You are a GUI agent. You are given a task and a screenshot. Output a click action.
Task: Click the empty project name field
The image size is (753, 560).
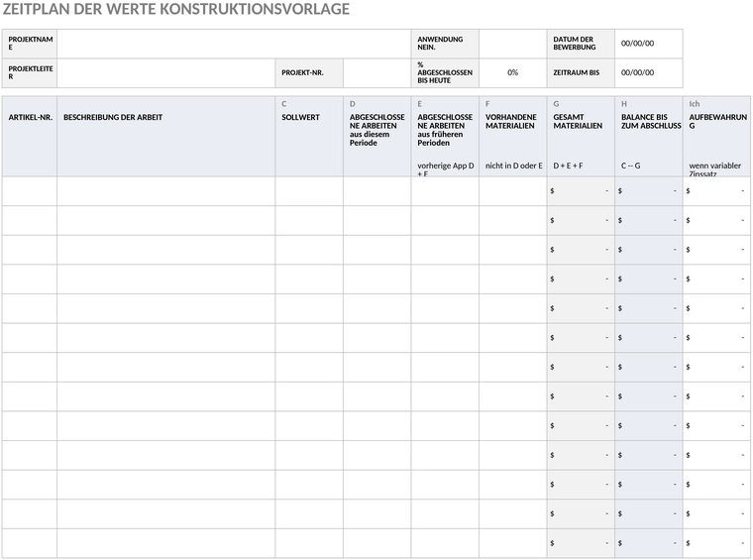pyautogui.click(x=234, y=44)
